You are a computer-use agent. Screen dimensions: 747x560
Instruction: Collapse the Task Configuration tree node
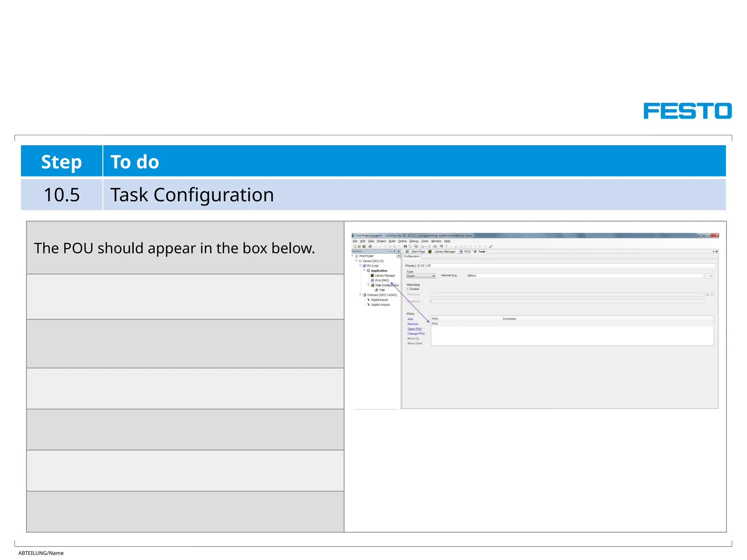pos(368,285)
